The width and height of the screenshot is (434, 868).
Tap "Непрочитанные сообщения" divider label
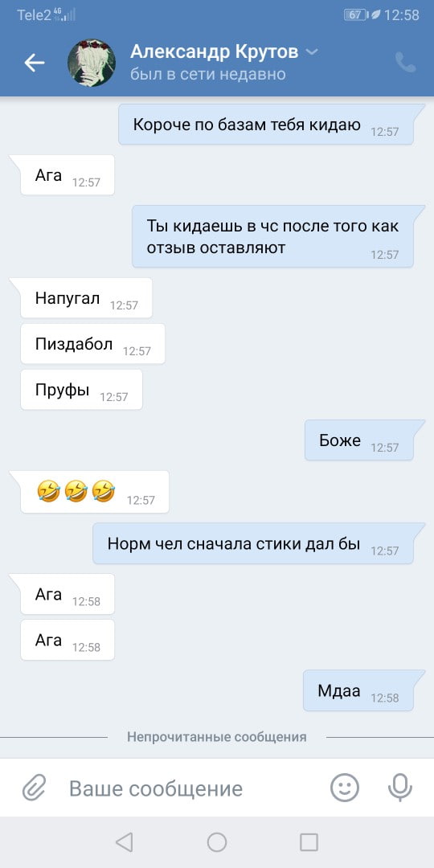click(216, 737)
